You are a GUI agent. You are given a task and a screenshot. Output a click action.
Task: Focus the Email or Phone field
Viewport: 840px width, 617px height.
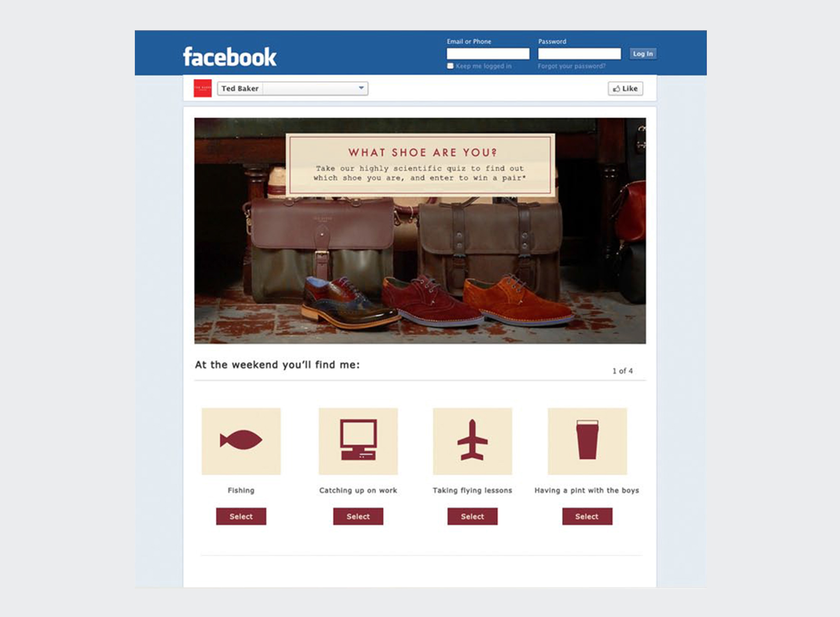coord(488,54)
